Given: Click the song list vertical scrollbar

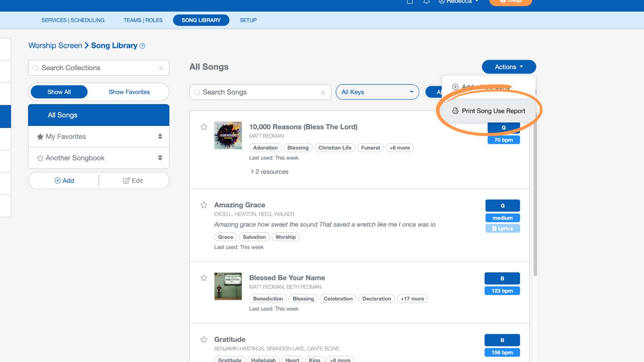Looking at the screenshot, I should (535, 193).
